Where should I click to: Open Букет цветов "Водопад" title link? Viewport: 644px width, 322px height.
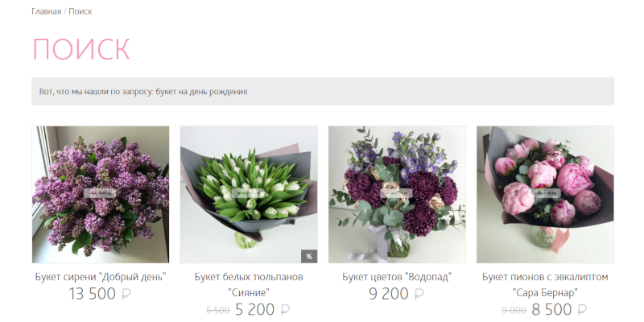[397, 277]
